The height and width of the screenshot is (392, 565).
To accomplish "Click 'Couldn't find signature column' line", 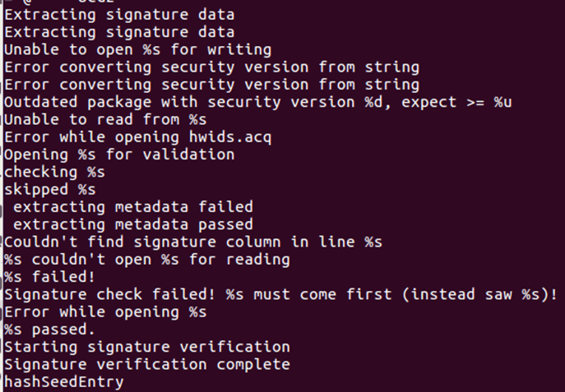I will [193, 242].
